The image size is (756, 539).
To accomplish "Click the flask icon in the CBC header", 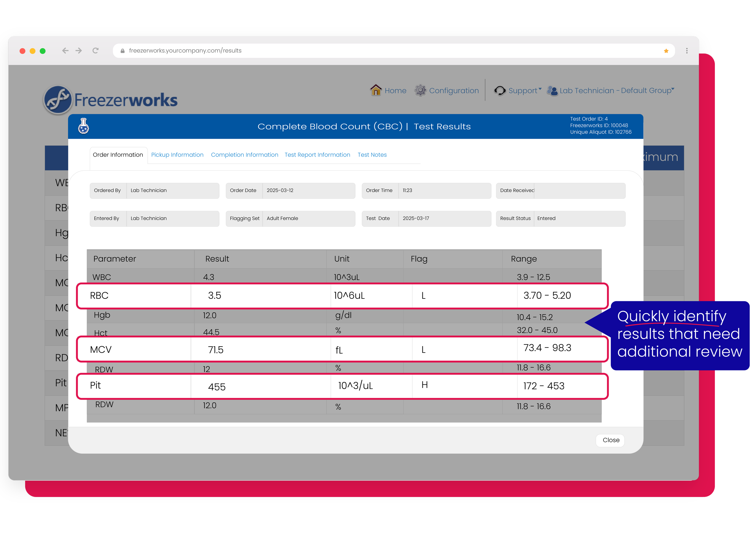I will tap(83, 126).
